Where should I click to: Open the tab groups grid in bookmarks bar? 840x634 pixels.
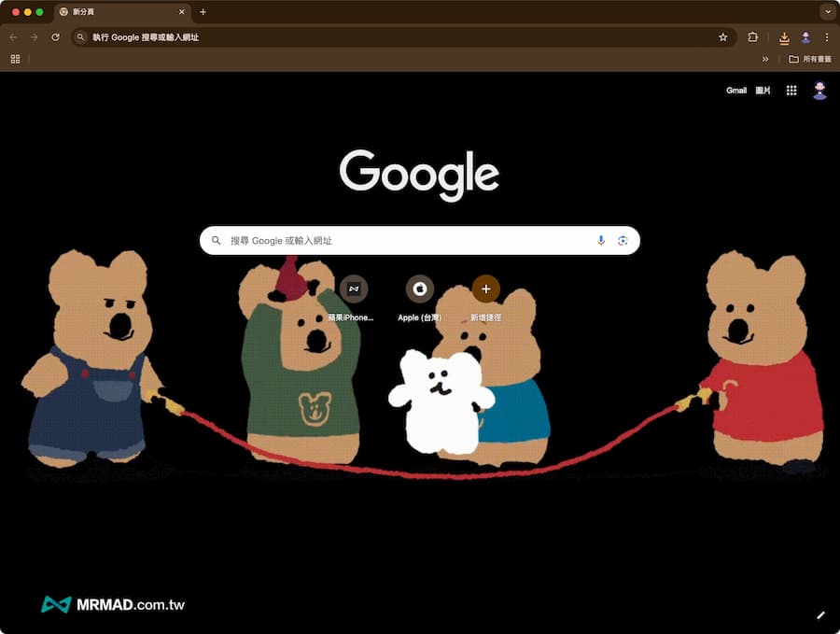[15, 59]
